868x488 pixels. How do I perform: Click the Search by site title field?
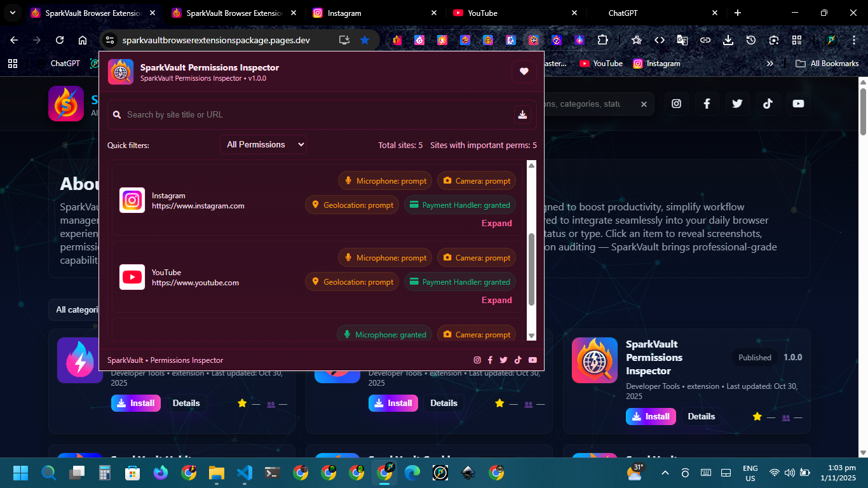(311, 115)
